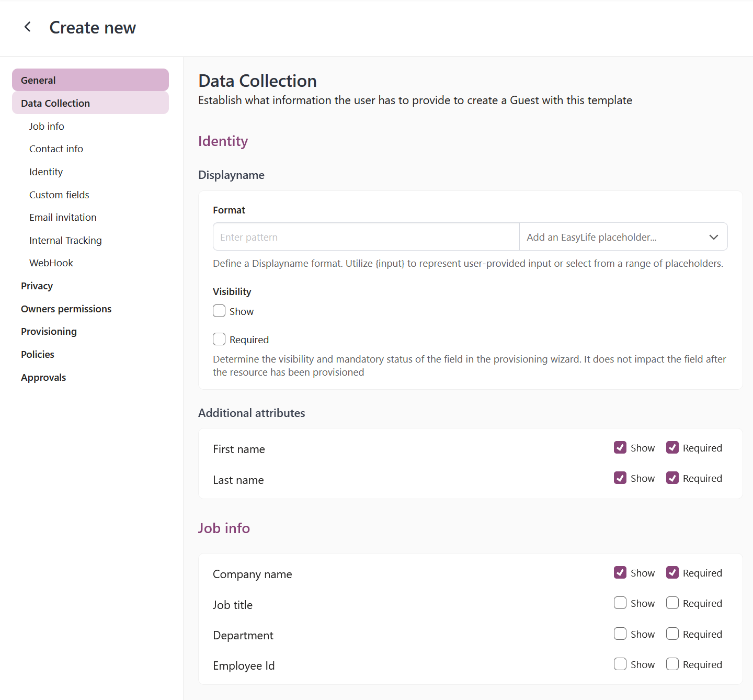
Task: Go to the Privacy section
Action: tap(37, 286)
